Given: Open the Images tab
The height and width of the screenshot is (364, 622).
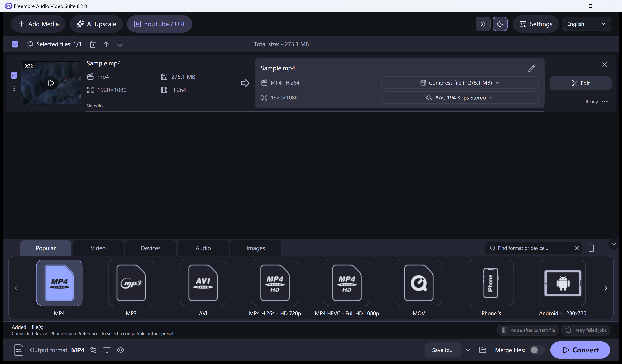Looking at the screenshot, I should click(256, 248).
